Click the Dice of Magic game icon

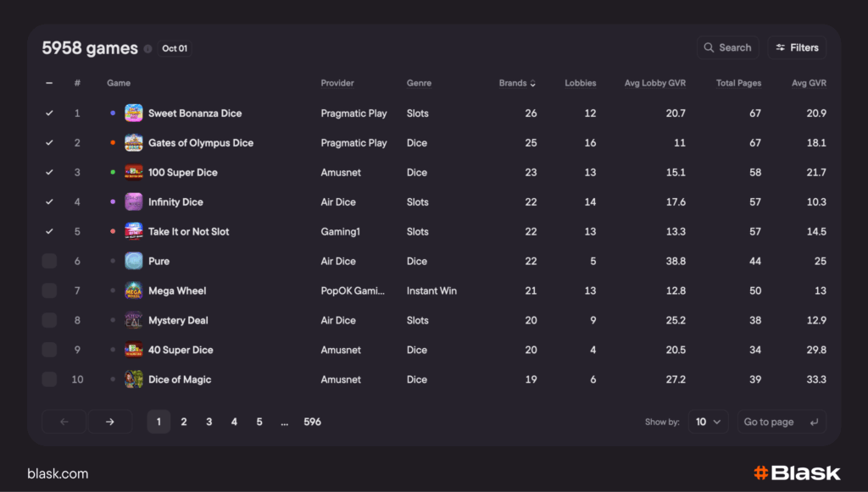click(134, 380)
